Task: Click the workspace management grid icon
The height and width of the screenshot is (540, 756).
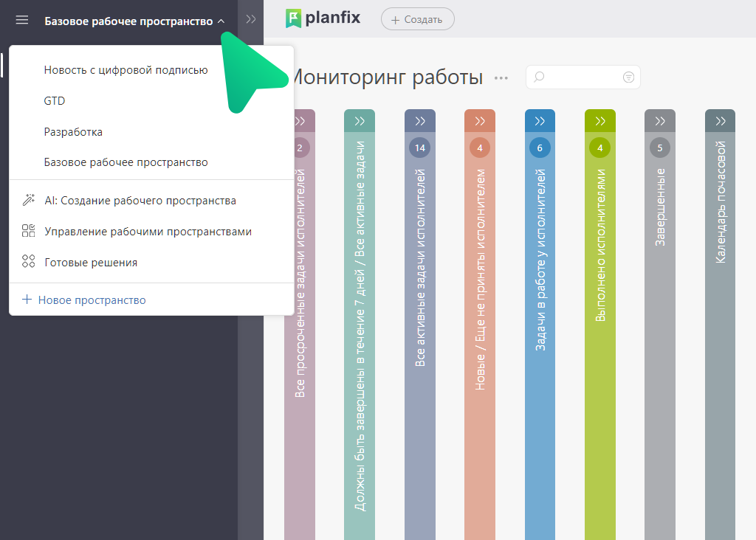Action: tap(29, 231)
